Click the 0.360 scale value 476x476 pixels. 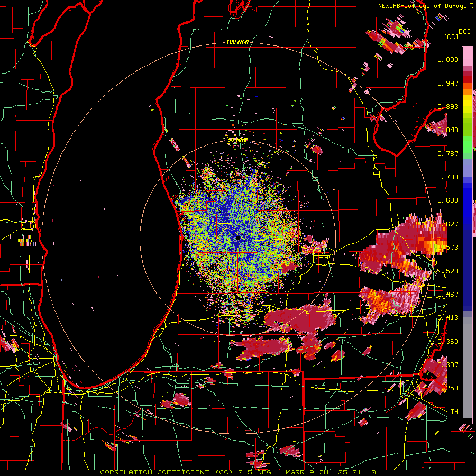[x=448, y=342]
